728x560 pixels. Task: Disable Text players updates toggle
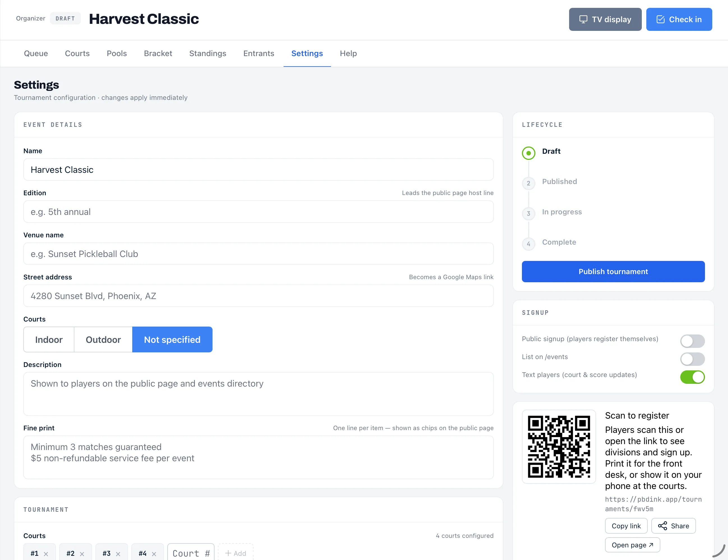(692, 377)
